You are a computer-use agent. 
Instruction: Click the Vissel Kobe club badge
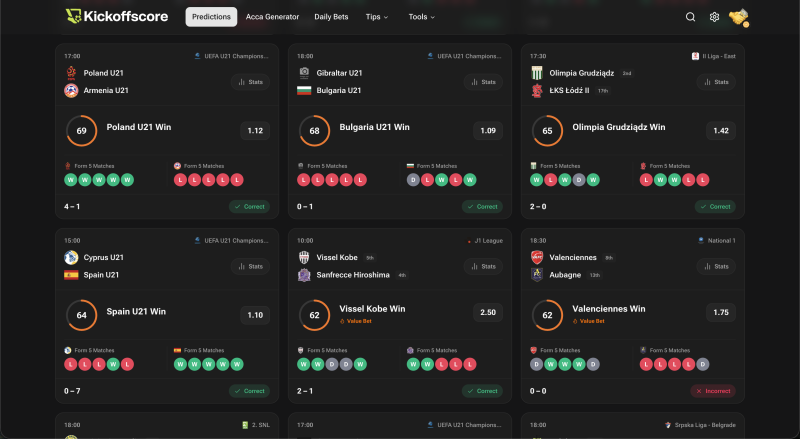(304, 257)
